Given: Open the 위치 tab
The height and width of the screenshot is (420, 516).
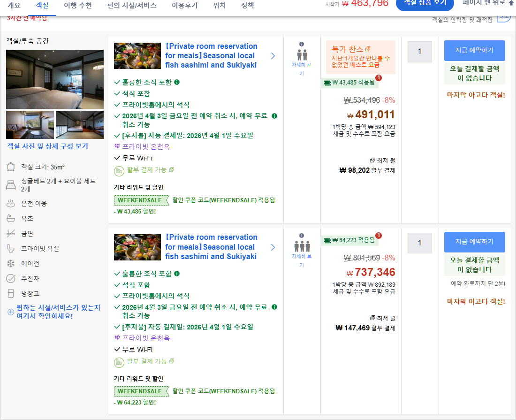Looking at the screenshot, I should click(219, 6).
